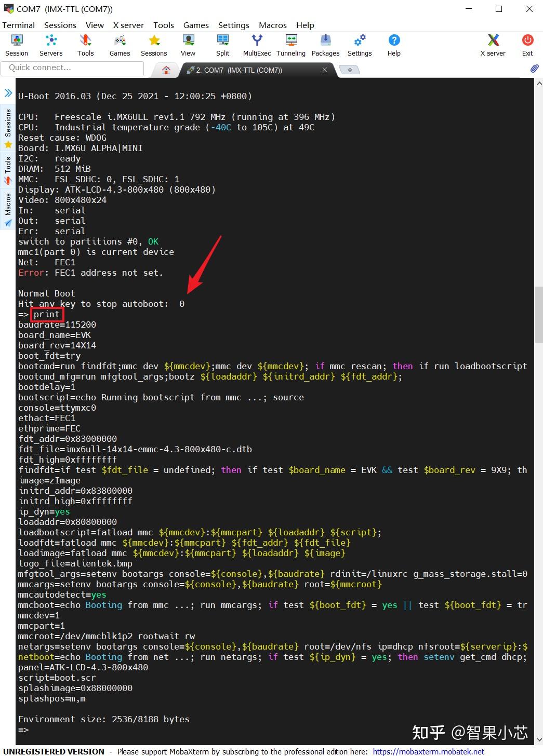543x756 pixels.
Task: Click the 'panel=ATK-LCD-4.3-800x480' terminal line
Action: tap(83, 667)
